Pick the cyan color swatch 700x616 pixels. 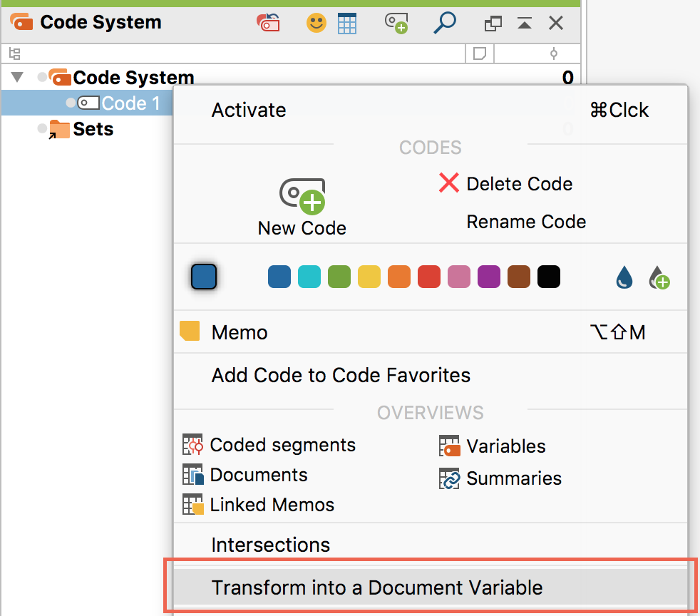tap(309, 277)
